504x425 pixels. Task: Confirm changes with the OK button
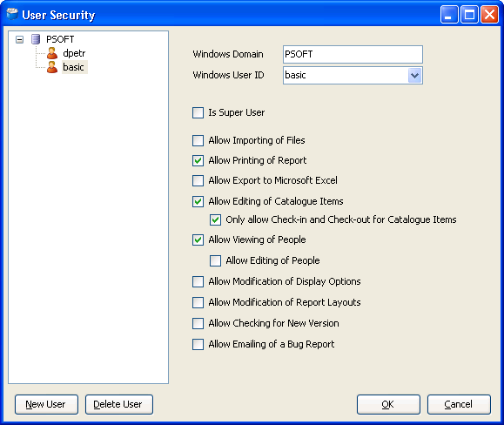tap(388, 404)
